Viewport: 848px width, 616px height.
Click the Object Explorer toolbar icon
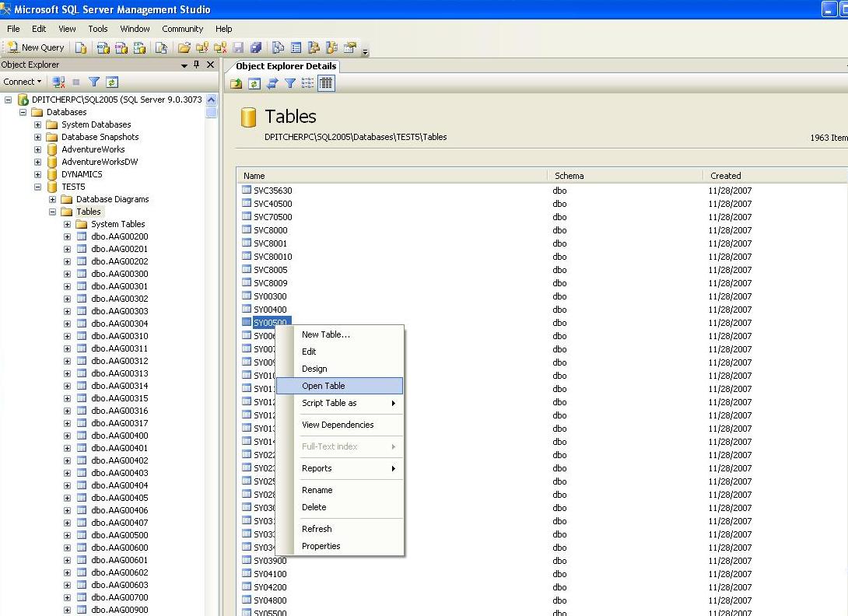click(x=314, y=47)
